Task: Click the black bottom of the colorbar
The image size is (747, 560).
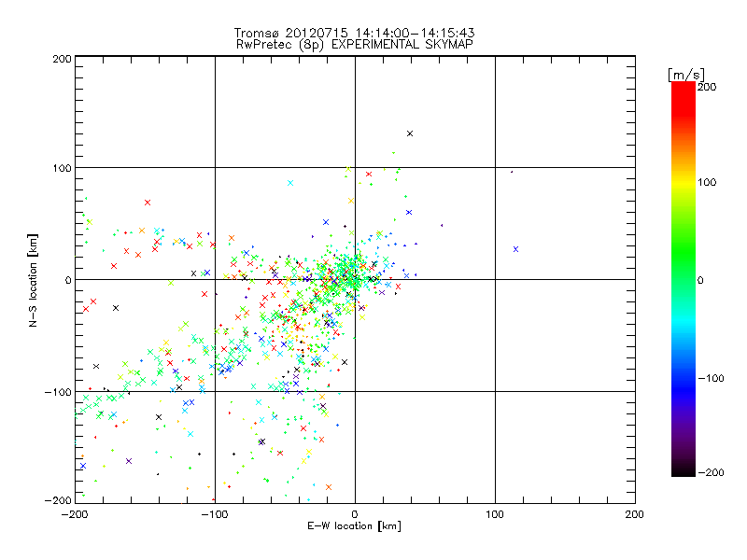Action: (684, 470)
